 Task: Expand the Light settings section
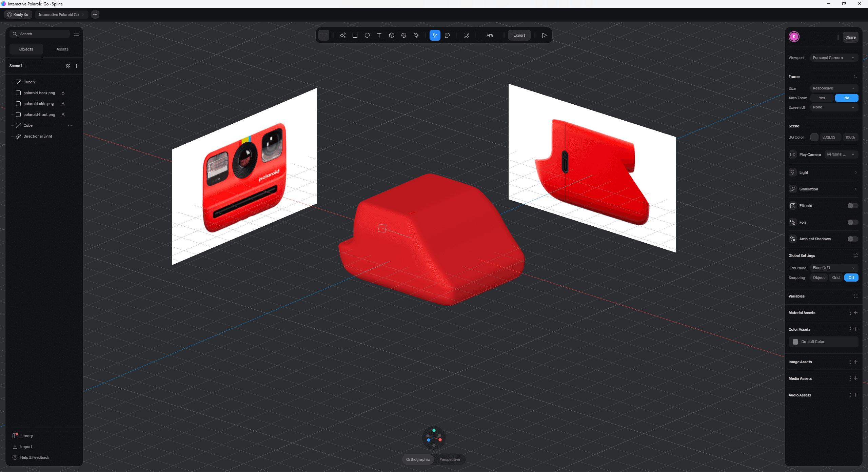click(x=823, y=172)
